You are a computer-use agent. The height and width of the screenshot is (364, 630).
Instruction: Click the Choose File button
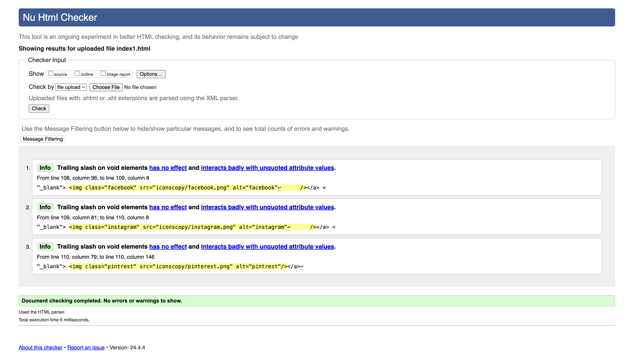pos(106,87)
